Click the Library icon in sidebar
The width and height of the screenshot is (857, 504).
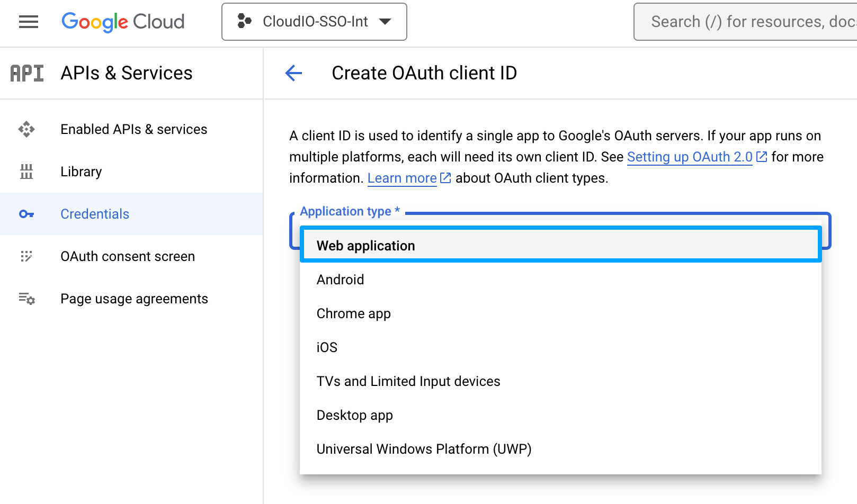[26, 172]
